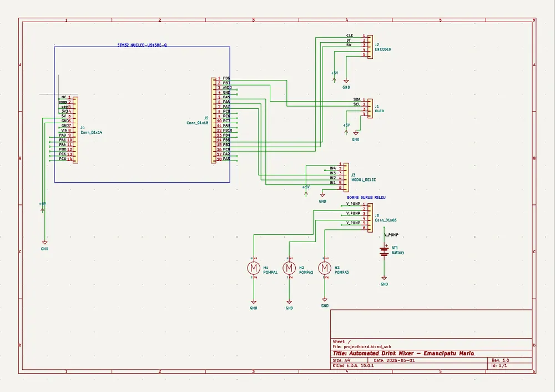Select the J1 OLED connector body
The width and height of the screenshot is (555, 392).
pyautogui.click(x=370, y=108)
